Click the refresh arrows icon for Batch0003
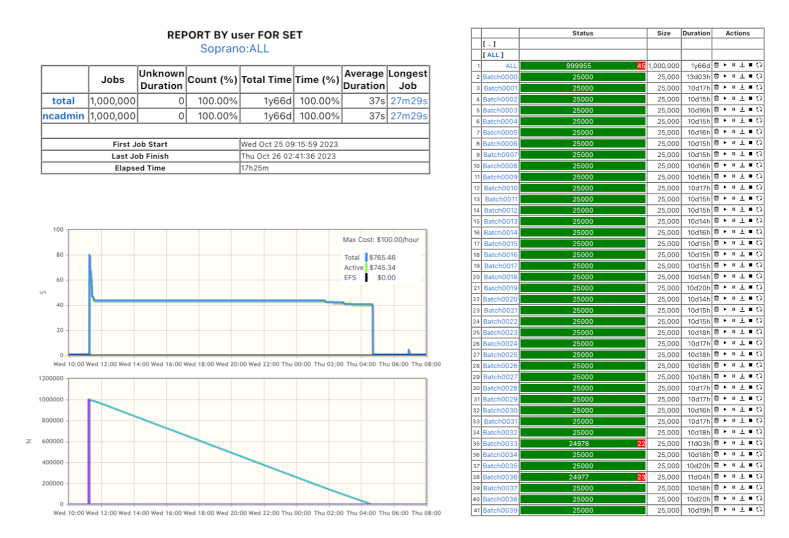 point(760,110)
